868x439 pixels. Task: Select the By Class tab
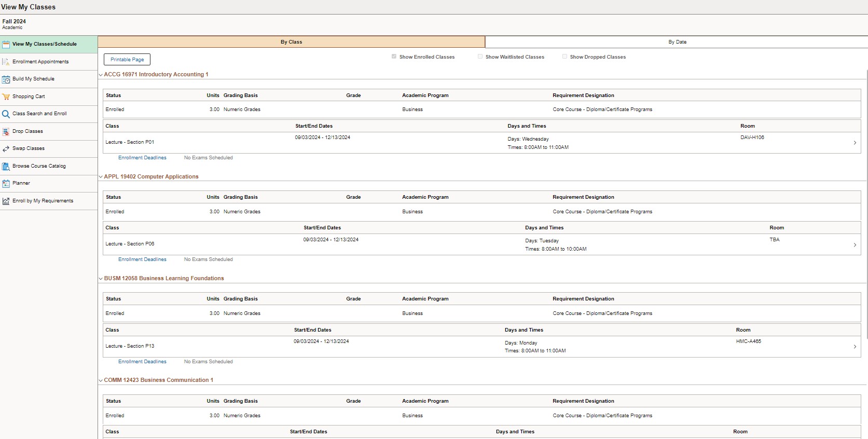[291, 42]
